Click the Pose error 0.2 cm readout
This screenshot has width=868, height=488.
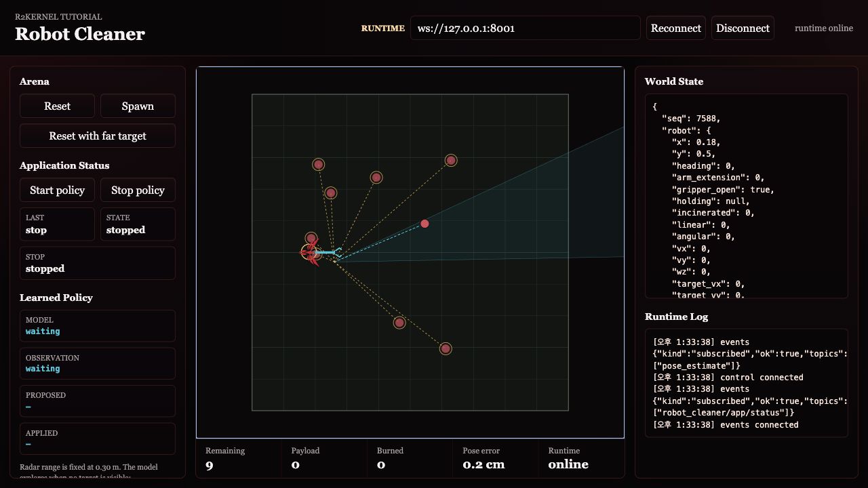click(496, 458)
